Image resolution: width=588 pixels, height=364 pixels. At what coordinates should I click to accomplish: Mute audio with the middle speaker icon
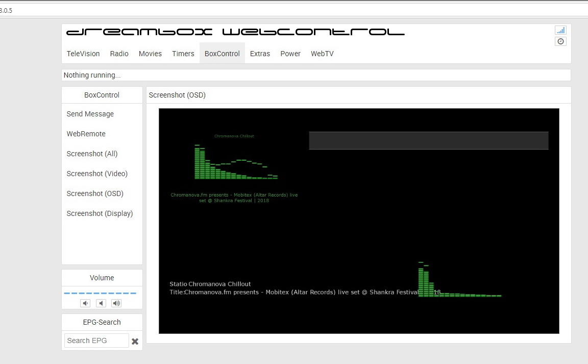click(101, 303)
